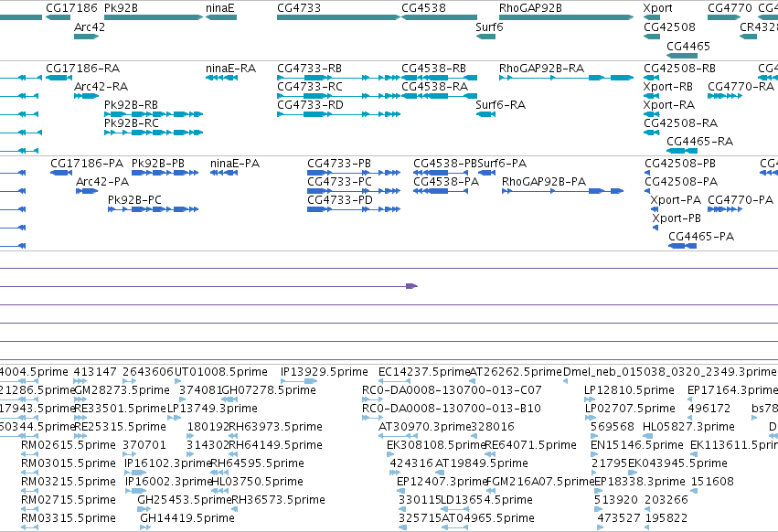
Task: Click the CG17186 gene glyph
Action: [58, 17]
